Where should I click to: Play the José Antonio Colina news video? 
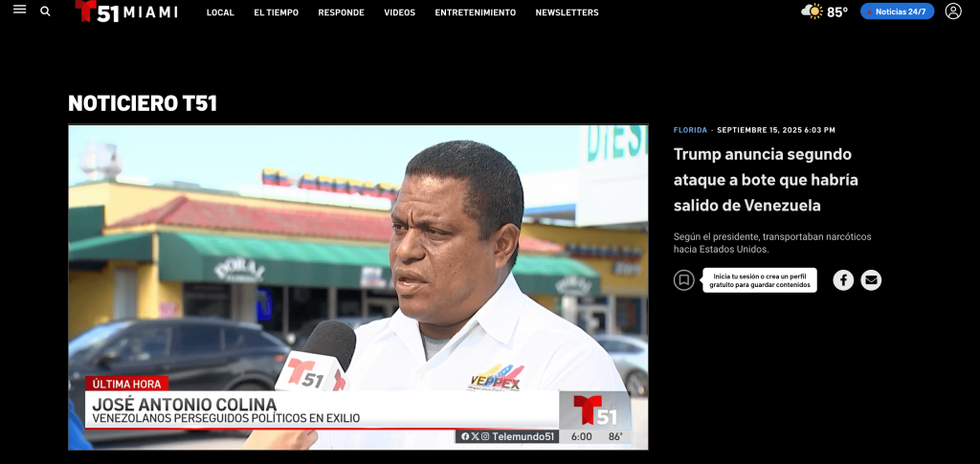pos(358,287)
